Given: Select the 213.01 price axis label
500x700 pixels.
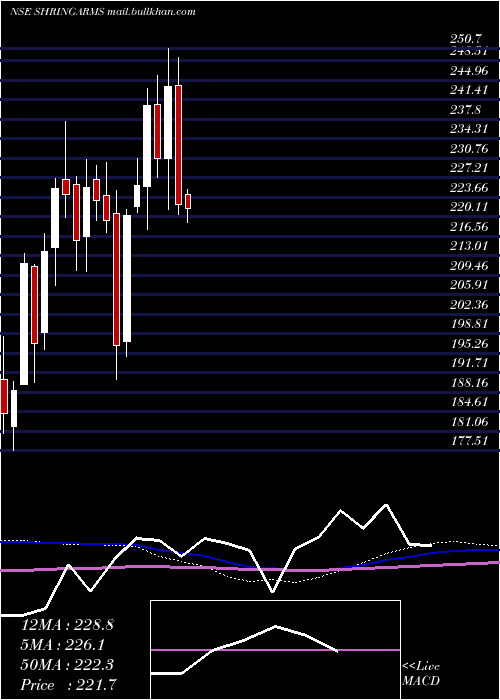Looking at the screenshot, I should coord(470,246).
